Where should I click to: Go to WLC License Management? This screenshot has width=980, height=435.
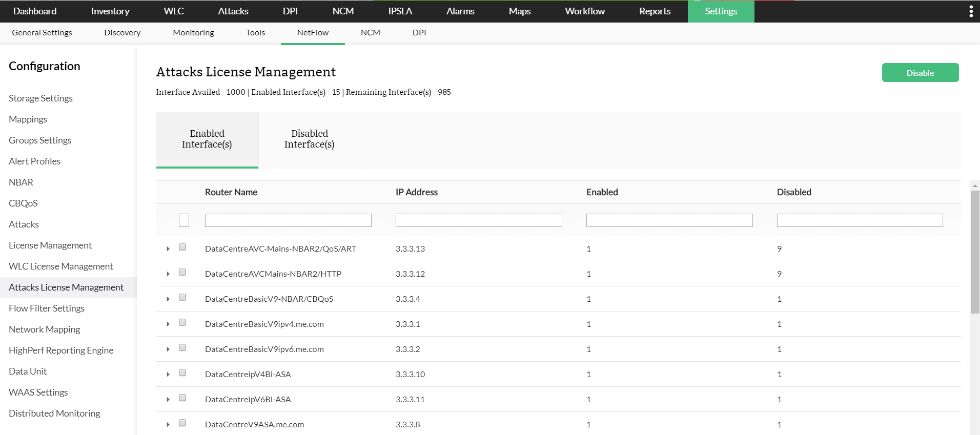[61, 266]
